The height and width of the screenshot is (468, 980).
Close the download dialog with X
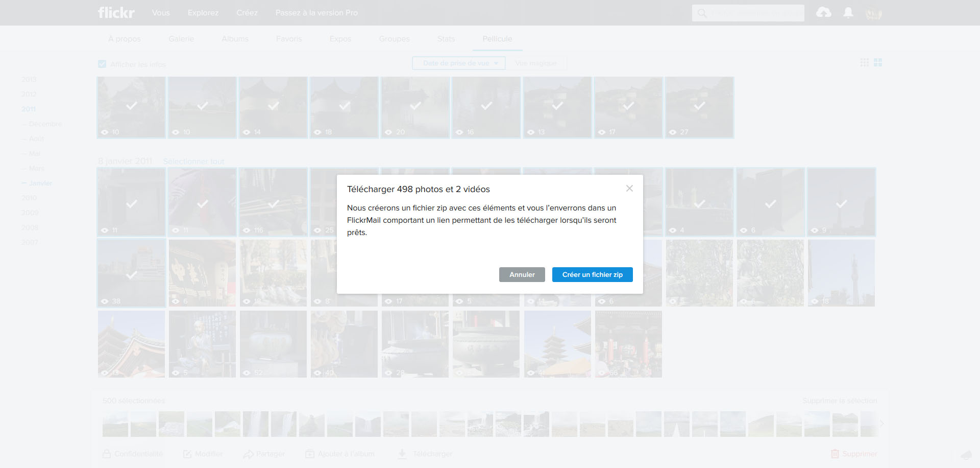coord(629,189)
